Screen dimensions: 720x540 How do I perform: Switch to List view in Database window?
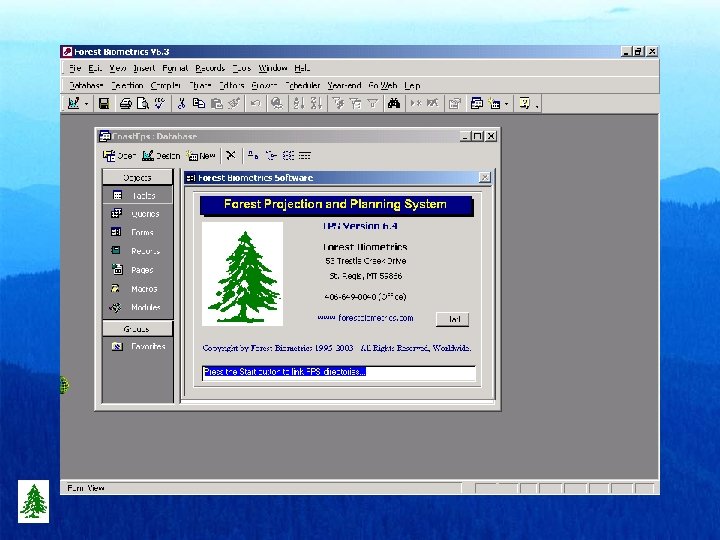coord(288,156)
